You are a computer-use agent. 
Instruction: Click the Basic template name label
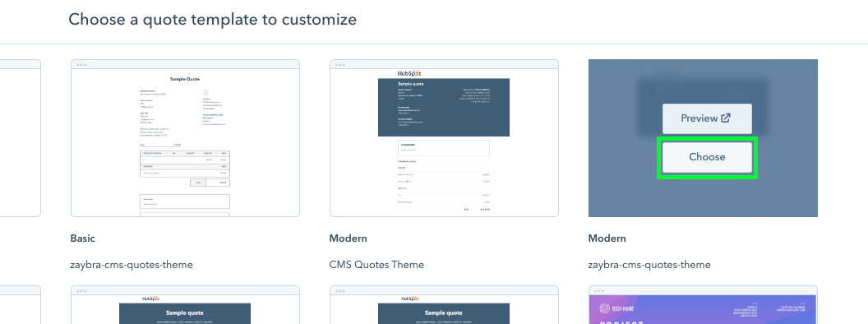pos(82,238)
